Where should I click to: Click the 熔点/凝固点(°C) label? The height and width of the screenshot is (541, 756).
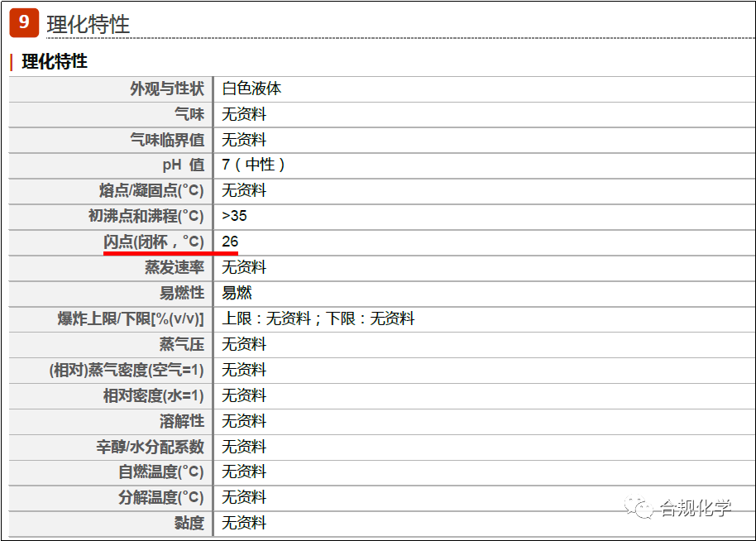click(x=151, y=190)
